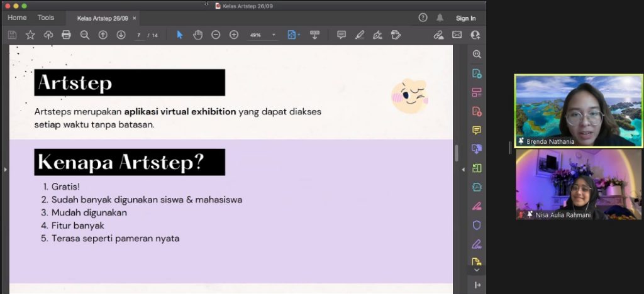
Task: Open fit page options dropdown arrow
Action: [x=299, y=35]
